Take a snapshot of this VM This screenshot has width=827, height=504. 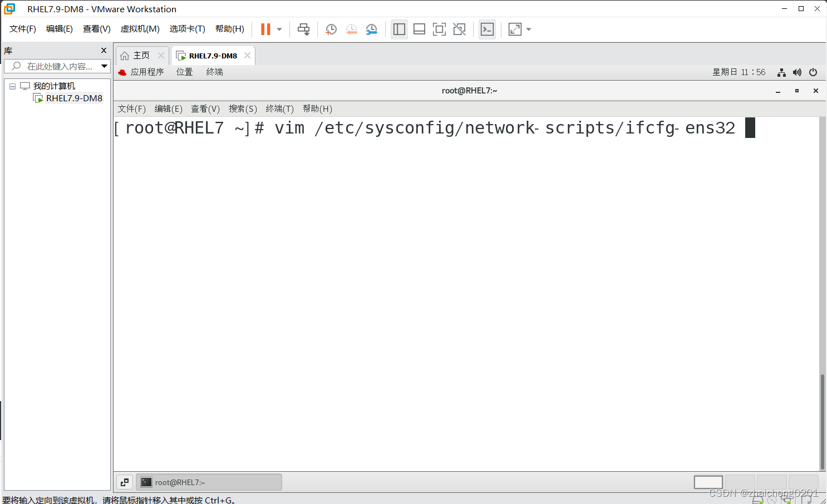[331, 29]
